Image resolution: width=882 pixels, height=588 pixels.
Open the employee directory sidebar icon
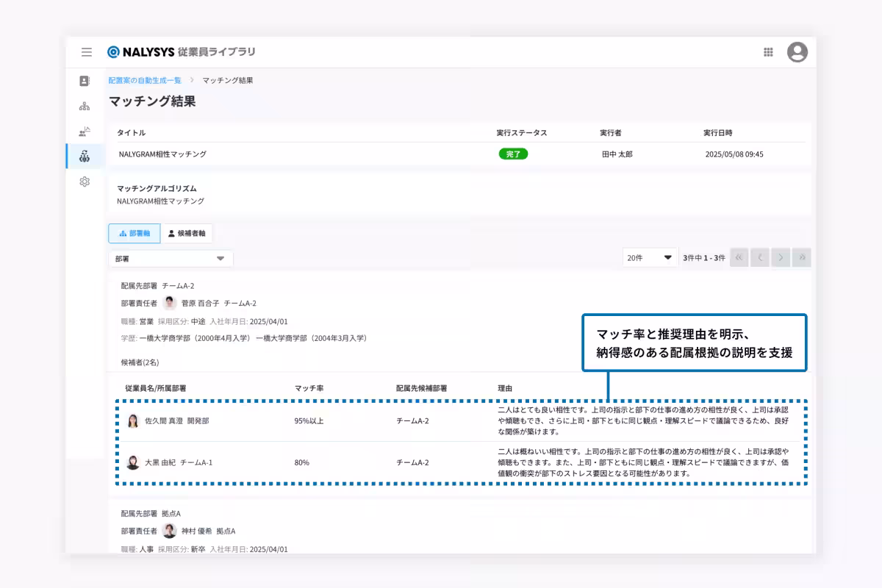click(85, 81)
